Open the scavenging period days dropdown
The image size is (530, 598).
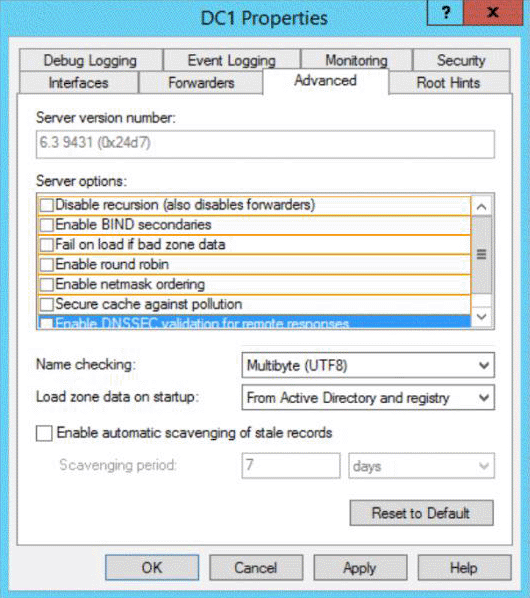point(421,466)
